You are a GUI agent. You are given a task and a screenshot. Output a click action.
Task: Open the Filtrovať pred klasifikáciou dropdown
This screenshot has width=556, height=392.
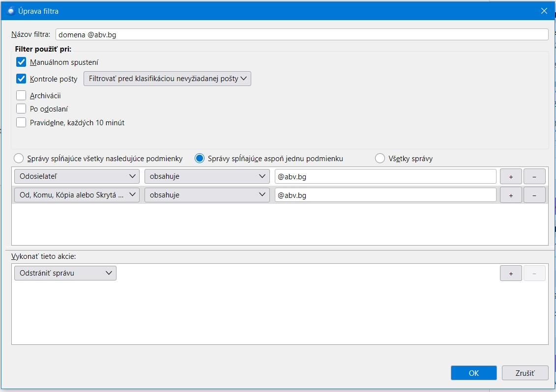tap(167, 79)
